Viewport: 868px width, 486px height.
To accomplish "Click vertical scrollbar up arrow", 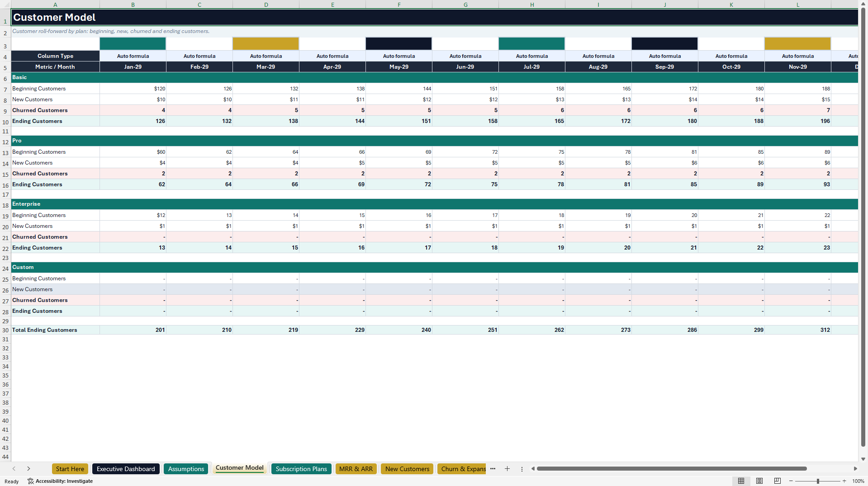I will pyautogui.click(x=863, y=4).
